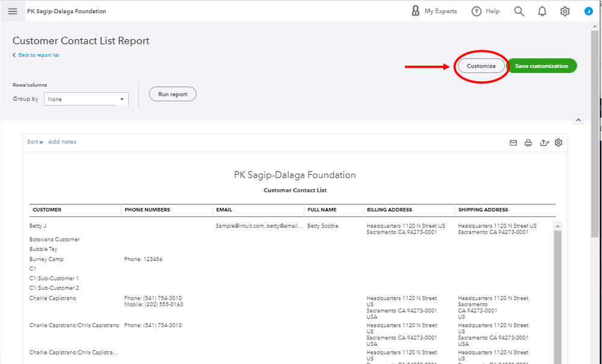Print the Customer Contact List report
This screenshot has height=364, width=602.
coord(528,143)
